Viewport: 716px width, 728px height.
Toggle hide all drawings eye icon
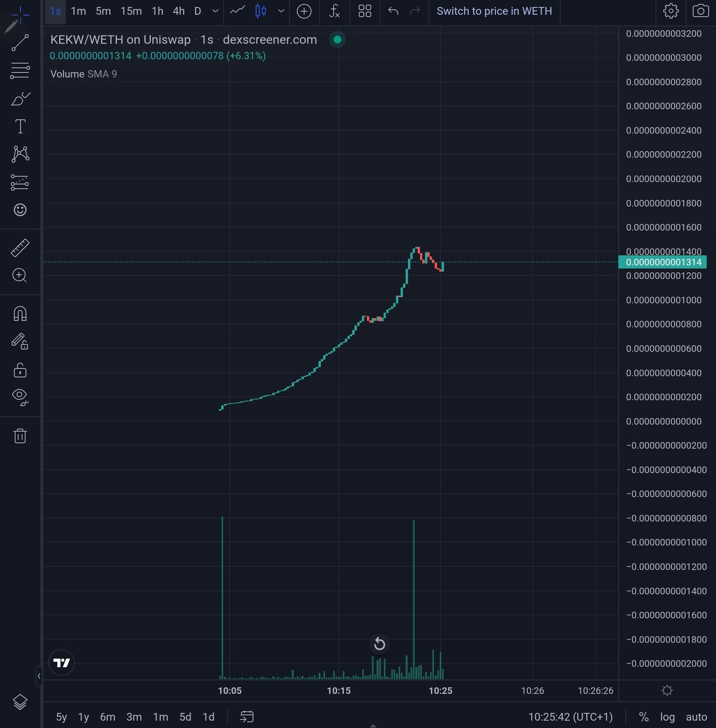(x=20, y=397)
